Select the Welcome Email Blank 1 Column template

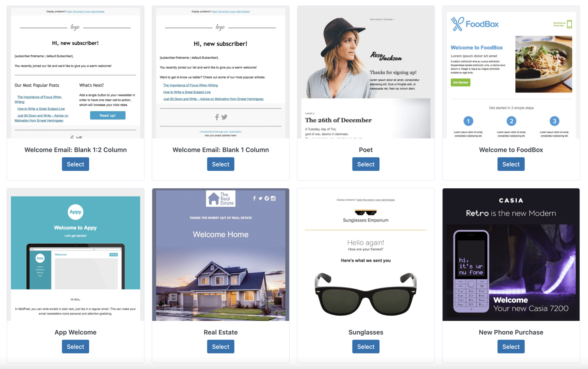point(220,164)
